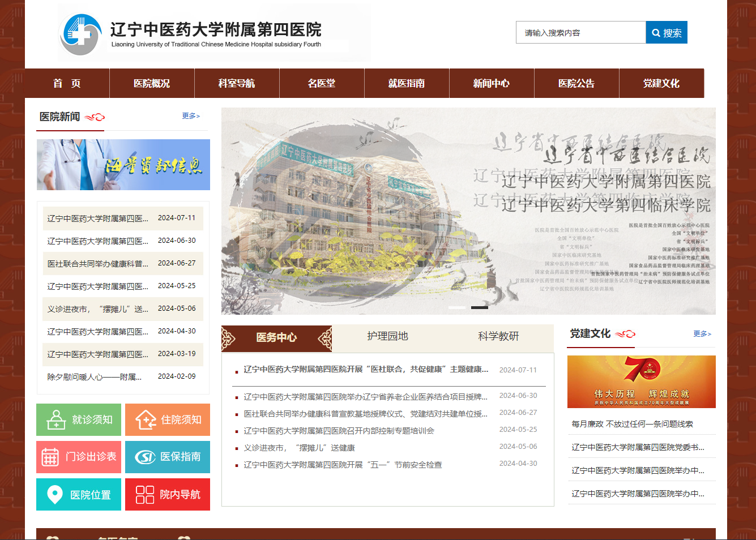This screenshot has height=540, width=756.
Task: Open 医院位置 map pin tile
Action: click(79, 494)
